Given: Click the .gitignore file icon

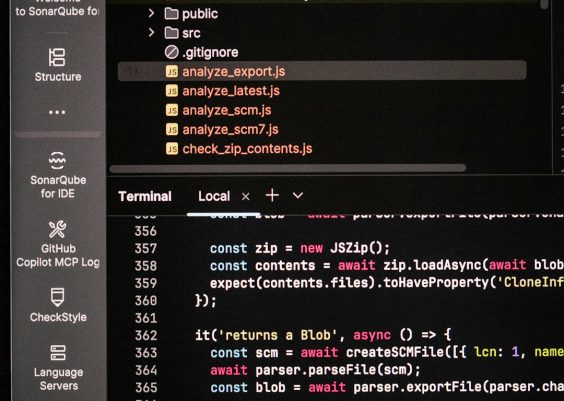Looking at the screenshot, I should coord(172,53).
